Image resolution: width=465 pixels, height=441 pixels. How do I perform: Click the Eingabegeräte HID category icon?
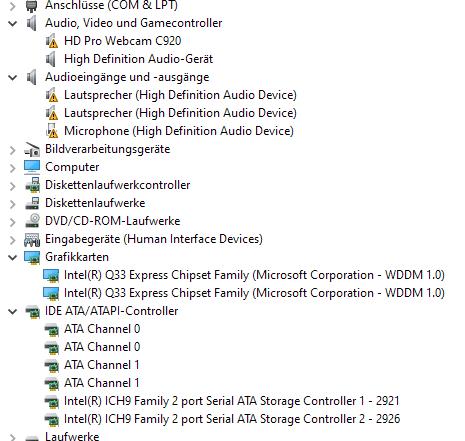pyautogui.click(x=32, y=239)
